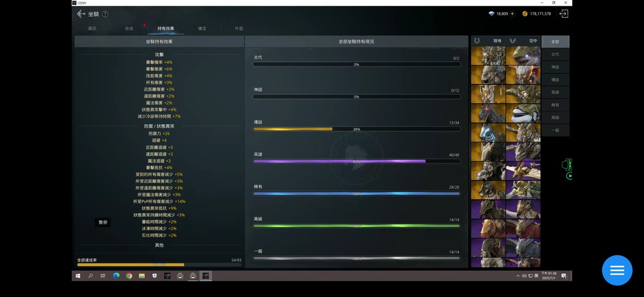Click the taskbar clock showing 01:38

(549, 276)
